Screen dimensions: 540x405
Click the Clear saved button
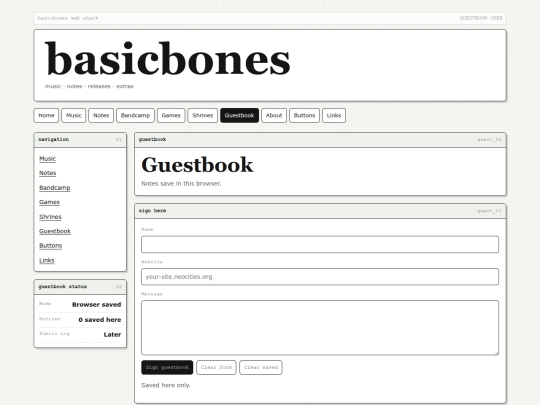[261, 367]
